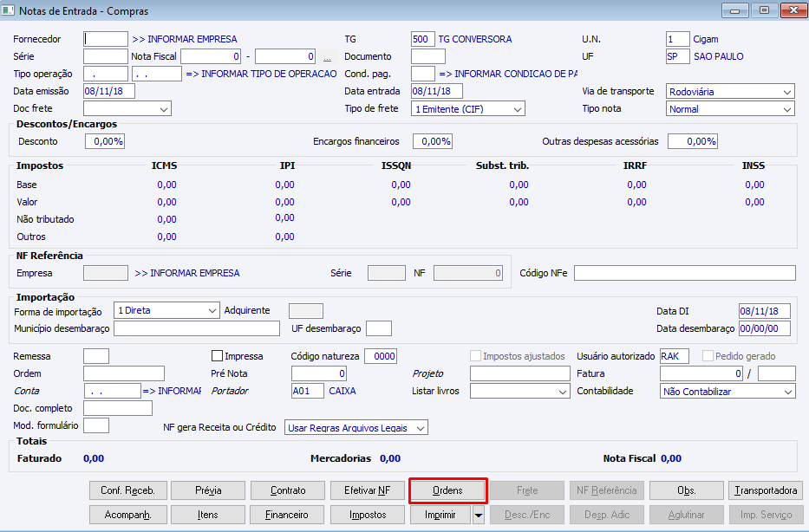Viewport: 809px width, 532px height.
Task: Expand the Forma de importação dropdown
Action: pos(166,311)
